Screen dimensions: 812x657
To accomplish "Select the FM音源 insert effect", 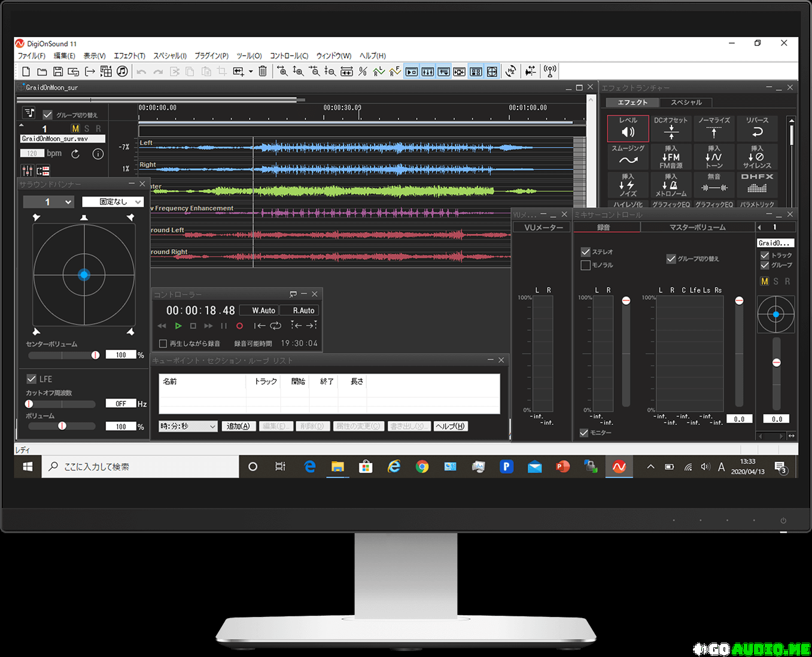I will (671, 157).
